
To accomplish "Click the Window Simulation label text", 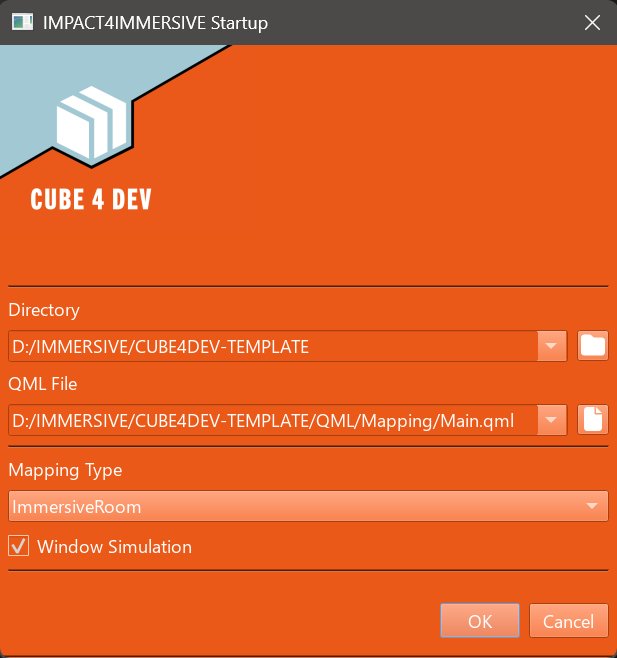I will (114, 547).
